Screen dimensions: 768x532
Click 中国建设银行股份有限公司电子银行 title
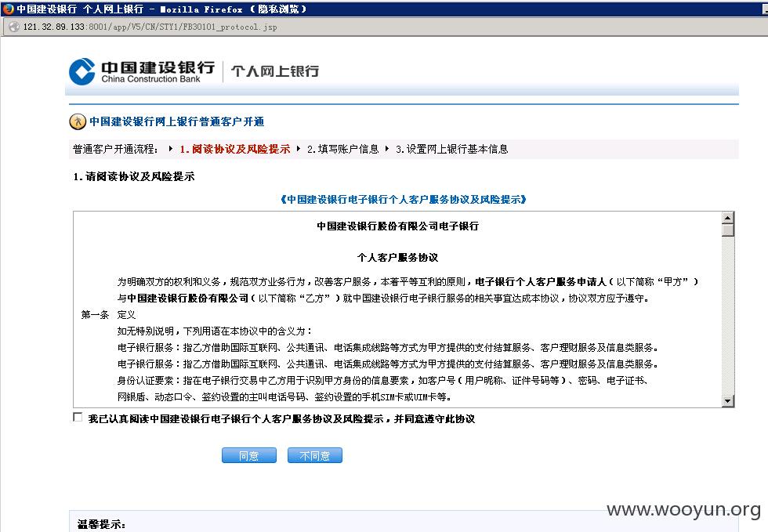coord(398,226)
